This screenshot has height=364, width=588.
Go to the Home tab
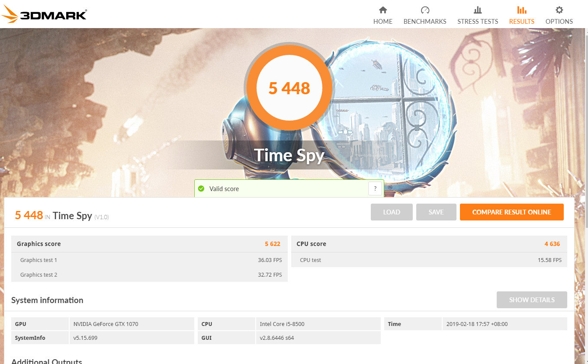pos(383,16)
